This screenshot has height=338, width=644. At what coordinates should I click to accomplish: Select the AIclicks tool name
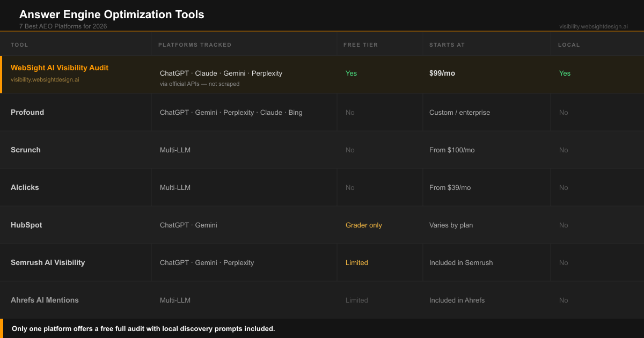click(25, 187)
